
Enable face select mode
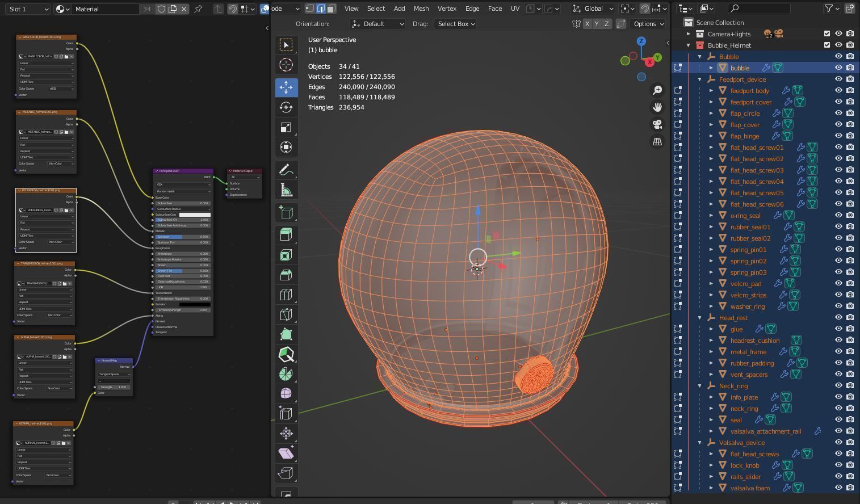click(332, 9)
